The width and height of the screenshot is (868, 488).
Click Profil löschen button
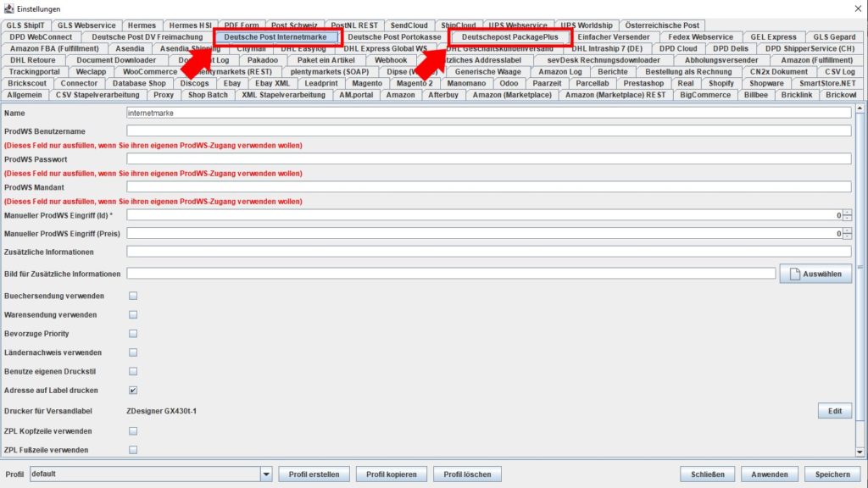click(x=467, y=474)
